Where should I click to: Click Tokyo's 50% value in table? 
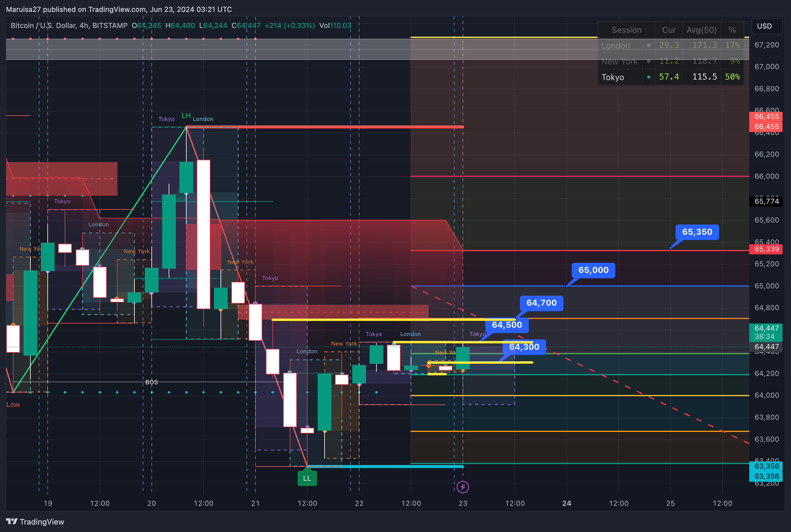732,77
